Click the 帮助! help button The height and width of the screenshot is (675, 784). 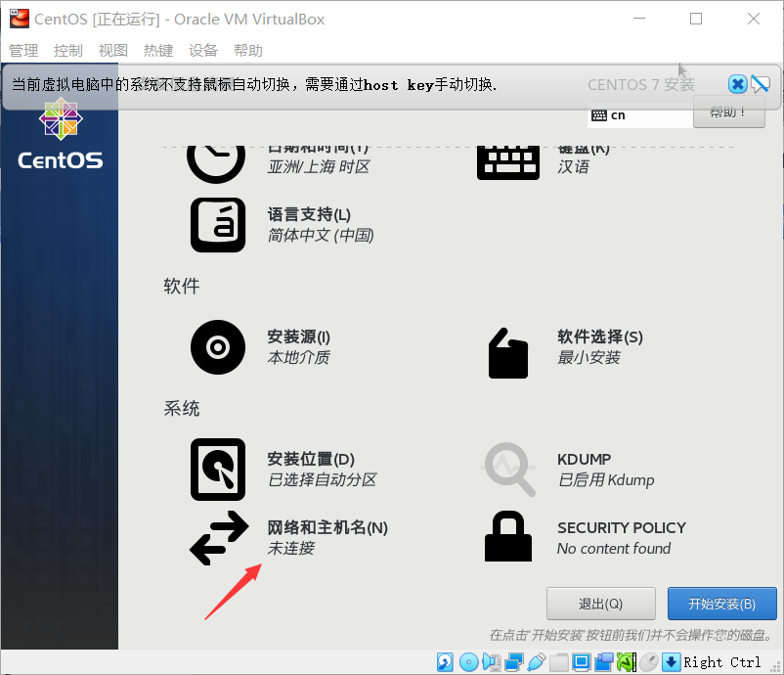[x=728, y=112]
